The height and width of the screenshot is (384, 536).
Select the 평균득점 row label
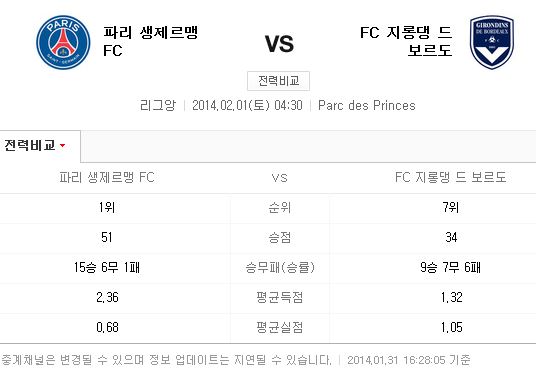(x=280, y=297)
